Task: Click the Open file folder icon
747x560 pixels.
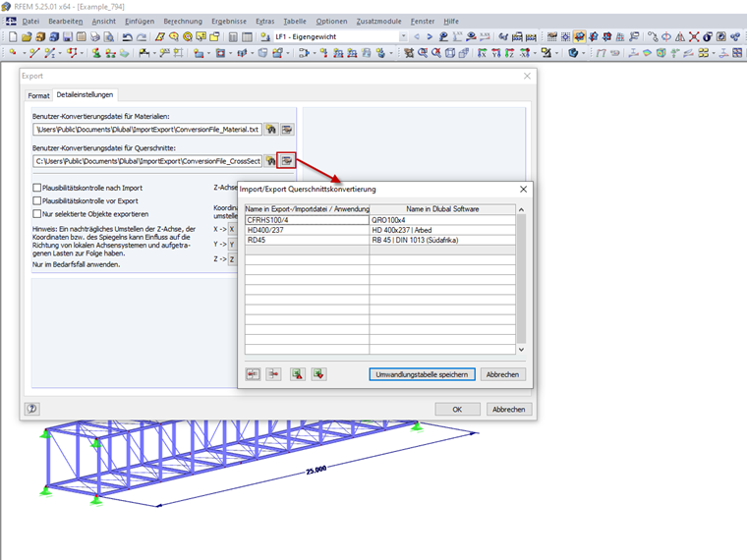Action: point(27,36)
